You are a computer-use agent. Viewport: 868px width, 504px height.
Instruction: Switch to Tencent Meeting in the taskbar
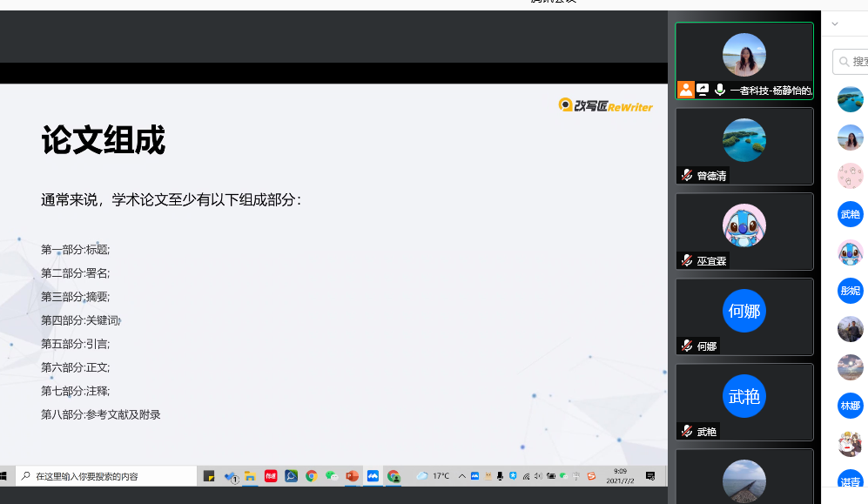click(x=373, y=476)
